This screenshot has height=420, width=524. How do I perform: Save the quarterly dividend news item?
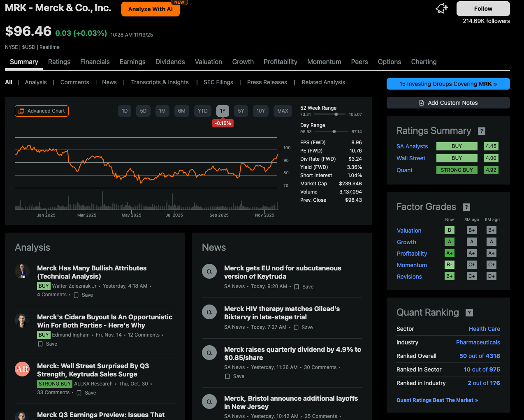235,376
